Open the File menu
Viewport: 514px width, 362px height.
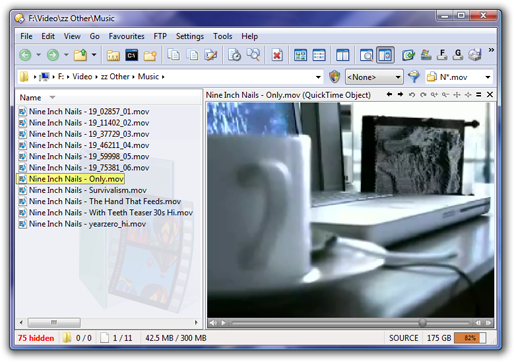point(26,36)
